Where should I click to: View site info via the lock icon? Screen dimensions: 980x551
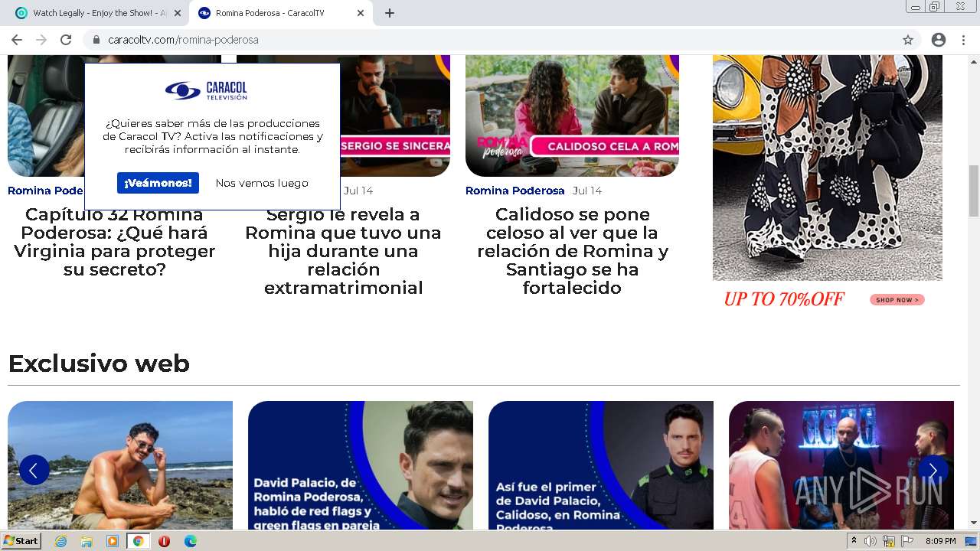click(x=96, y=40)
